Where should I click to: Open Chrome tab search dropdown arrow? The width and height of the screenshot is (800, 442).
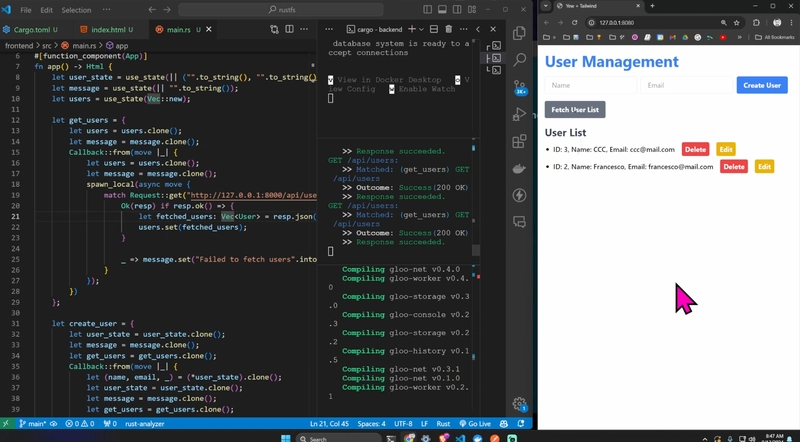[546, 6]
